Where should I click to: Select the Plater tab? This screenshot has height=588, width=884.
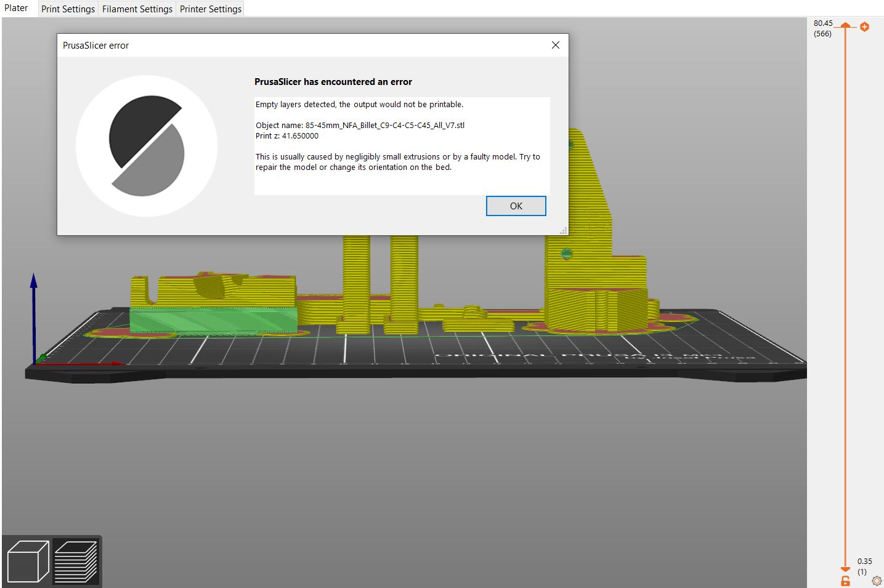tap(17, 8)
